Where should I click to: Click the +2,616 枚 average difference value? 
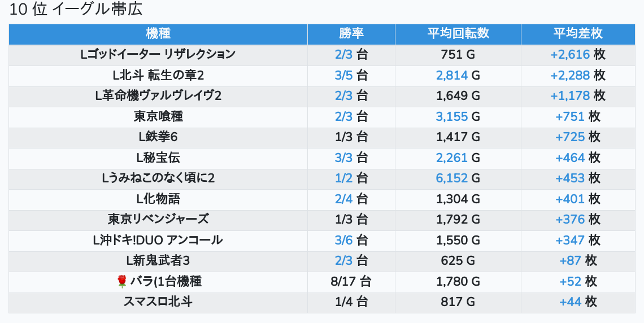(x=578, y=55)
